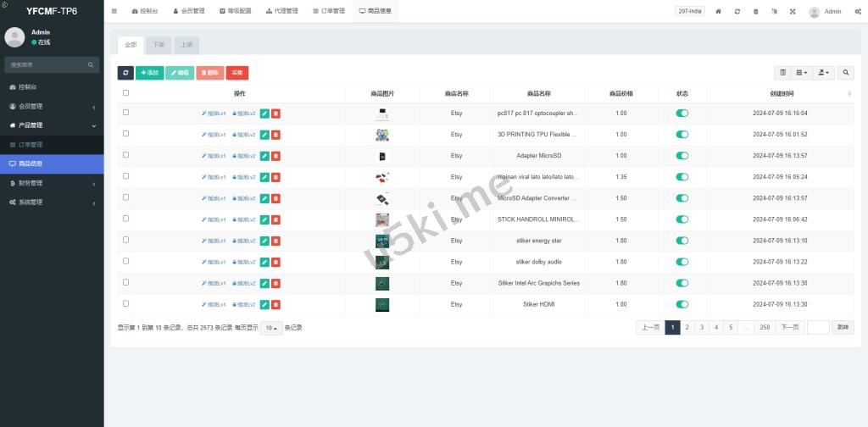Go to page 2 in pagination
868x427 pixels.
tap(687, 327)
